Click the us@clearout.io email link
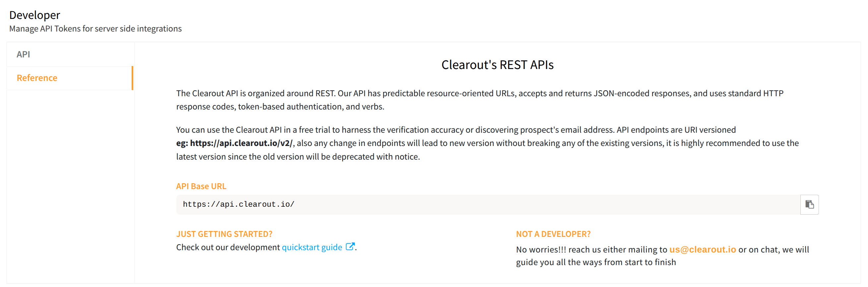Viewport: 868px width, 287px height. [702, 250]
